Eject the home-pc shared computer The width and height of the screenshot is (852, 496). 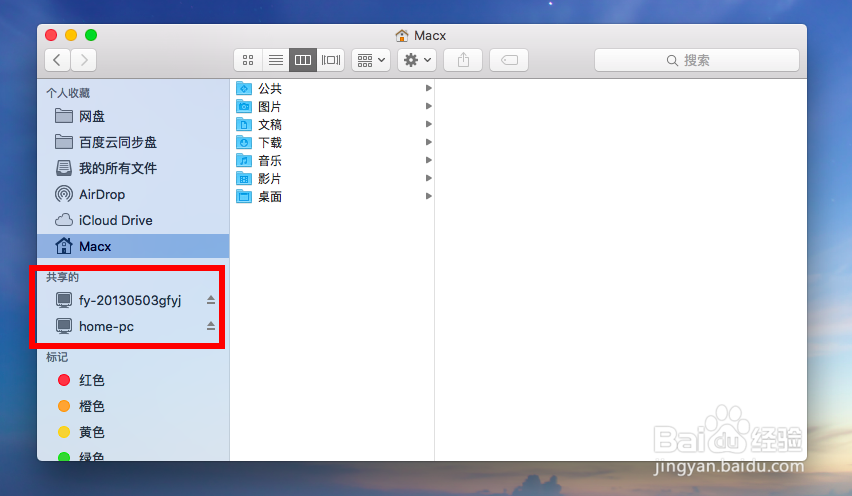pos(211,326)
